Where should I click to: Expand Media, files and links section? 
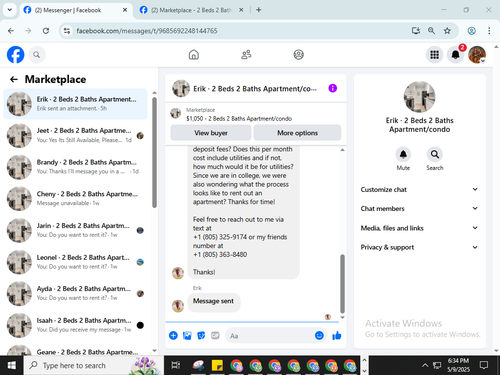click(x=419, y=228)
